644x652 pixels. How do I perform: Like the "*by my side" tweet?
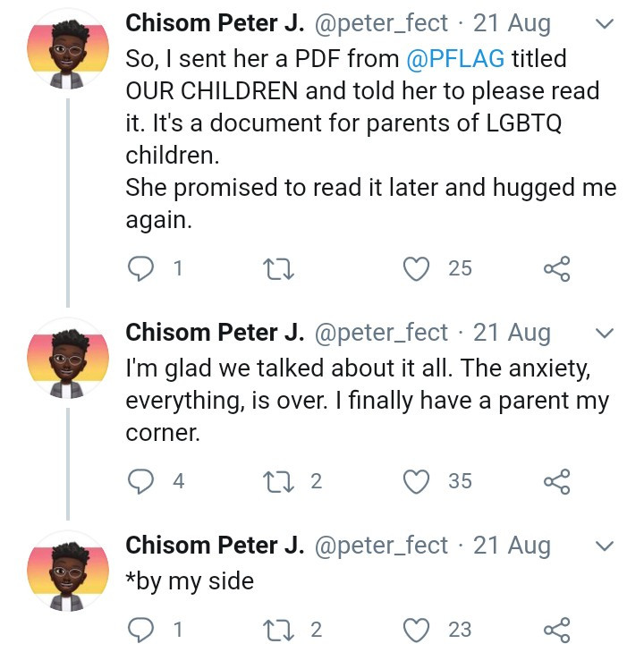417,630
